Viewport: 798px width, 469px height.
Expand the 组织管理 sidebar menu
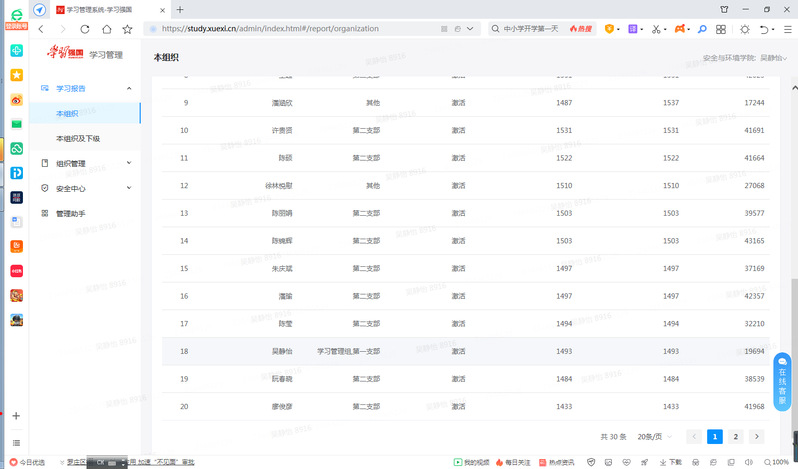click(129, 163)
